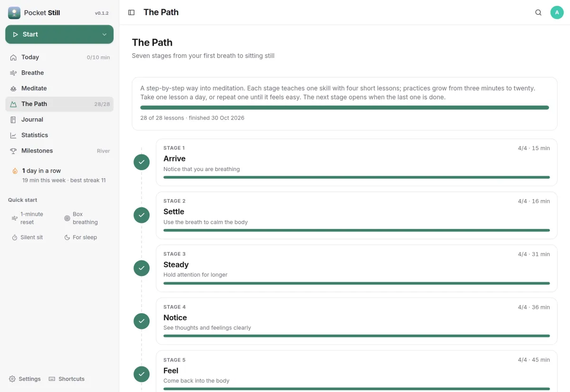Expand the Stage 5 Feel card
The width and height of the screenshot is (570, 392).
click(x=356, y=371)
